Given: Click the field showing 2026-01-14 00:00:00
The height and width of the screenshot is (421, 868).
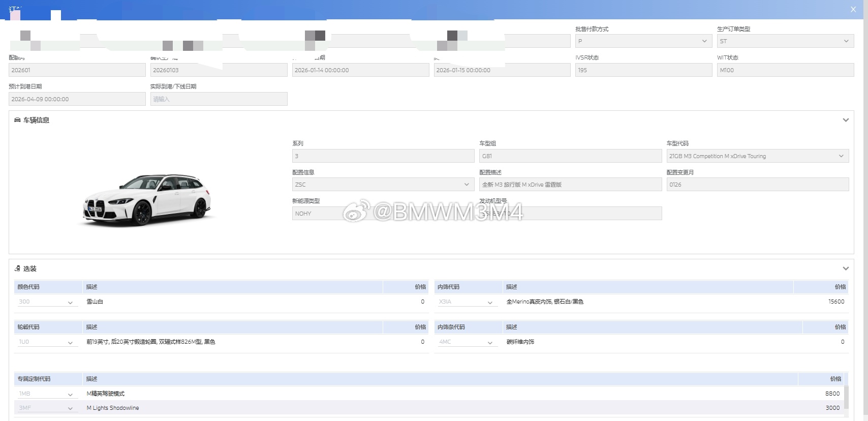Looking at the screenshot, I should click(x=360, y=70).
